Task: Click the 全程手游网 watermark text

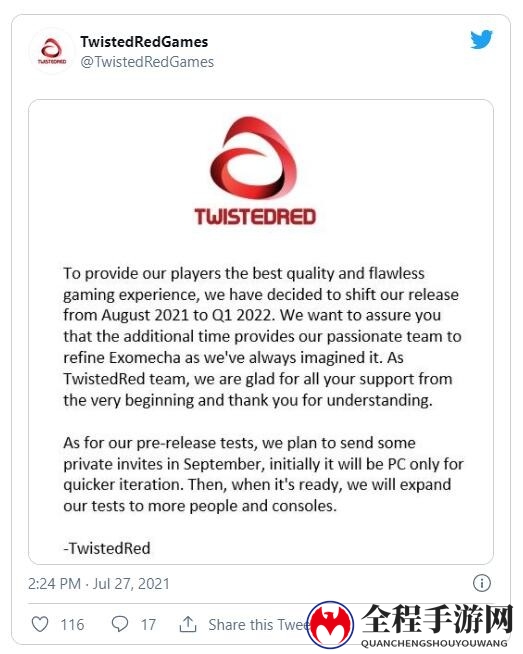Action: click(x=436, y=619)
